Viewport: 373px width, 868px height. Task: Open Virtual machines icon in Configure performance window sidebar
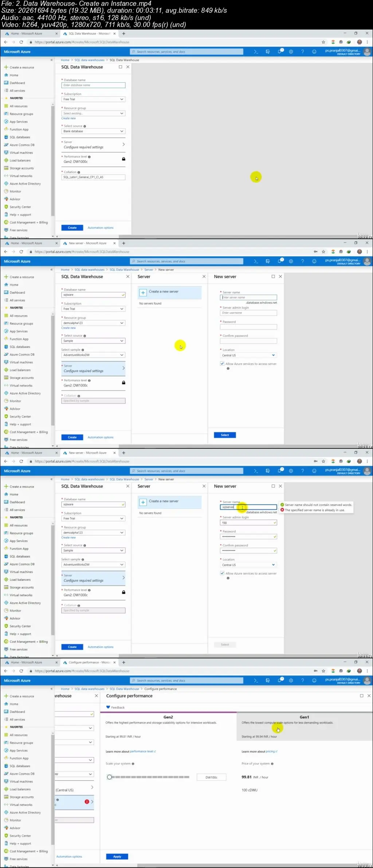[6, 781]
